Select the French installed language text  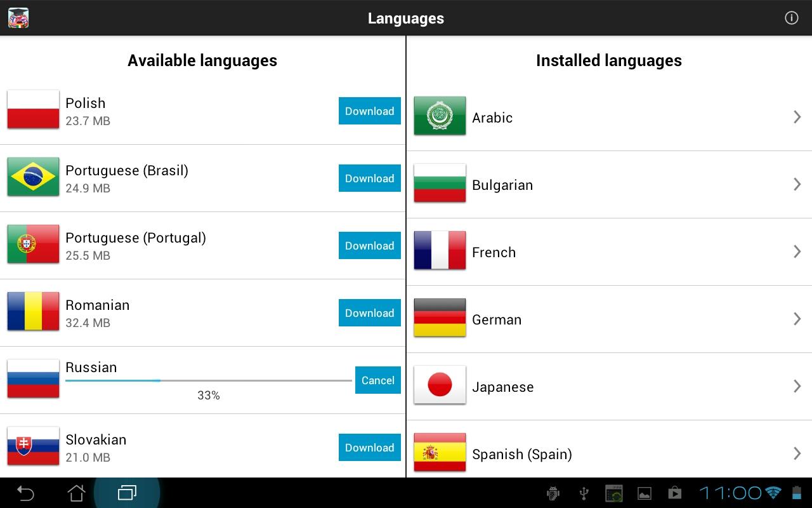[x=494, y=252]
